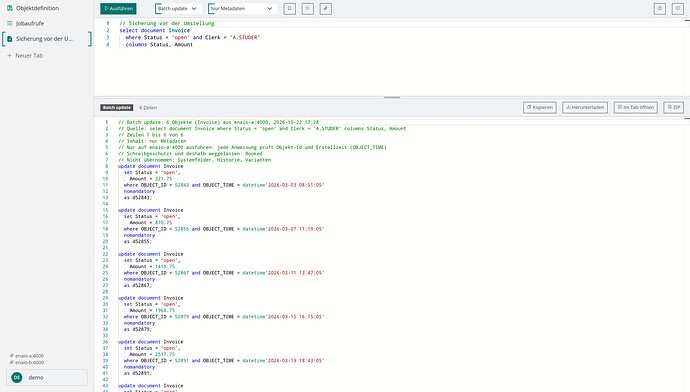Click the plus icon beside Neuer Tab

click(x=9, y=55)
